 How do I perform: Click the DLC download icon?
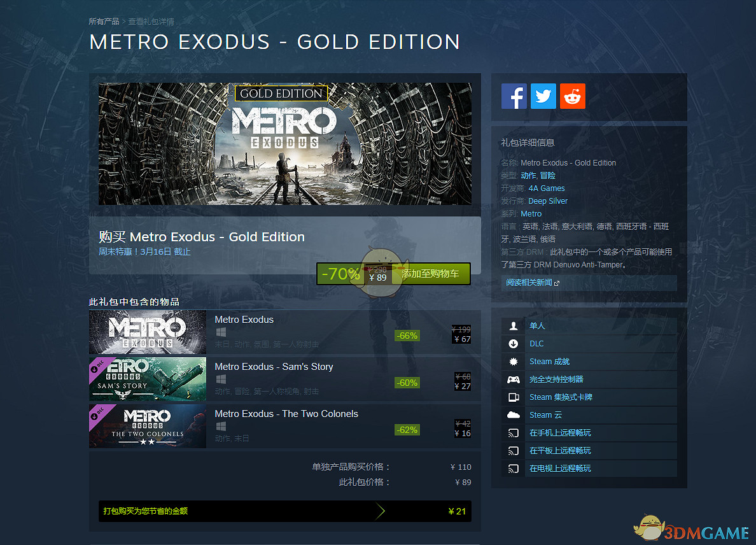click(514, 344)
